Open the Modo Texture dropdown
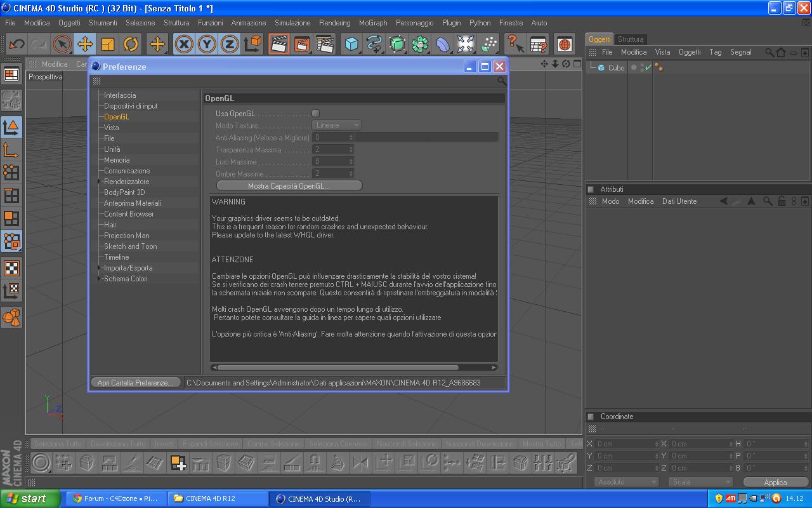 pos(337,125)
